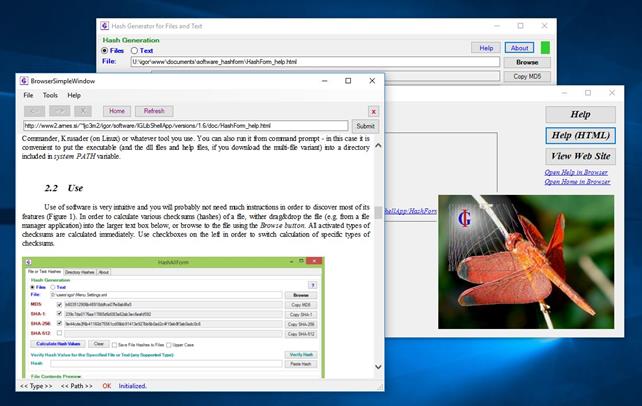Click the browser back arrow button

pyautogui.click(x=34, y=110)
